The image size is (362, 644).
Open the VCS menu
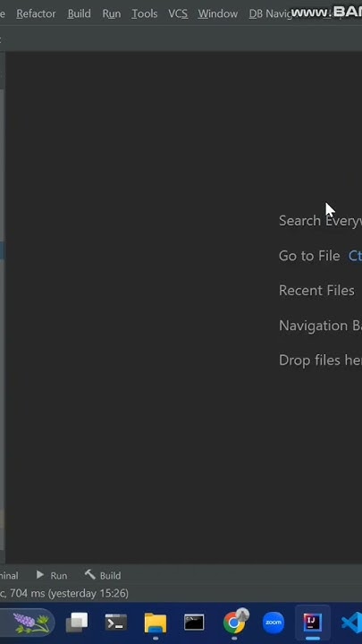pos(178,13)
